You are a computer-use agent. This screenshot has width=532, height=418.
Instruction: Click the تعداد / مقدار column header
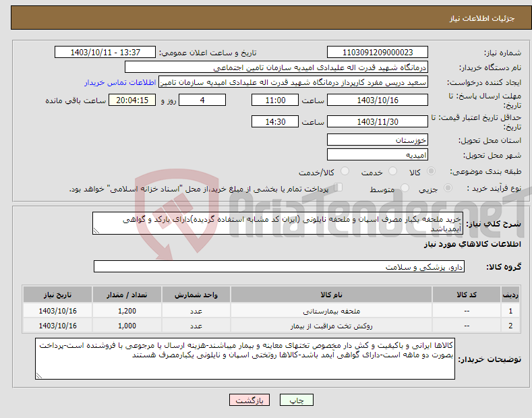click(127, 295)
